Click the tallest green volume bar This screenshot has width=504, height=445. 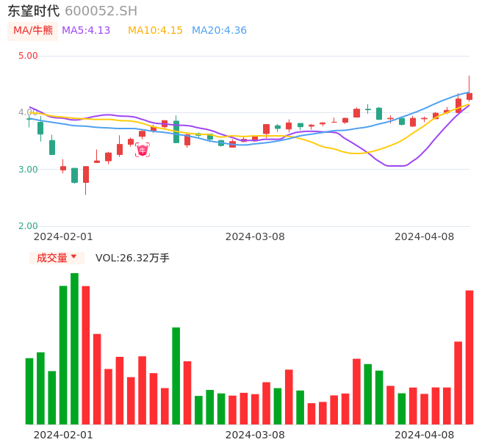point(74,348)
